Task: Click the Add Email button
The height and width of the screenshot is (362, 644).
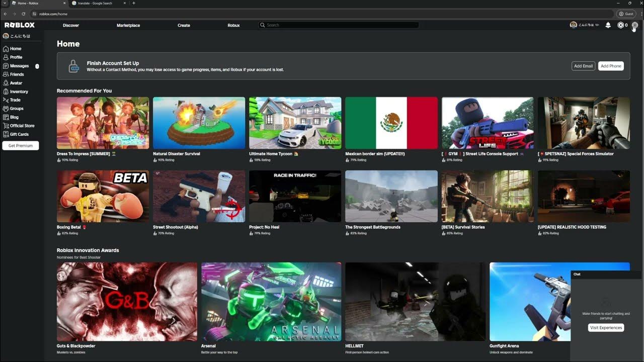Action: click(x=584, y=66)
